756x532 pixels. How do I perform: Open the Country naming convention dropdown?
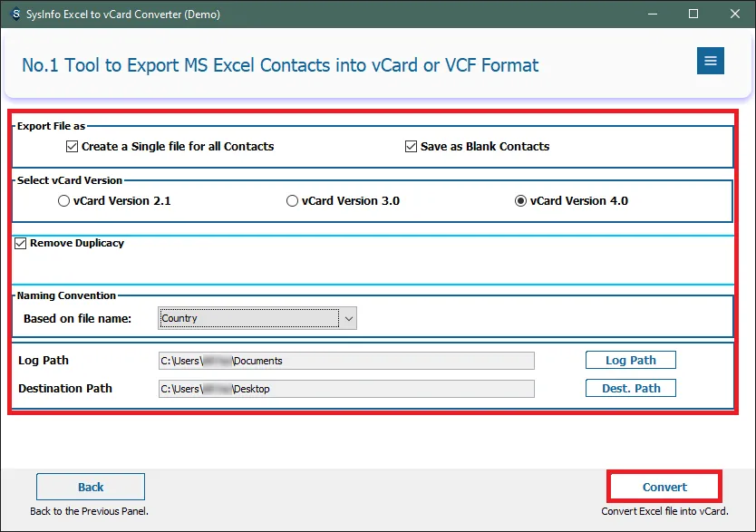[x=248, y=318]
